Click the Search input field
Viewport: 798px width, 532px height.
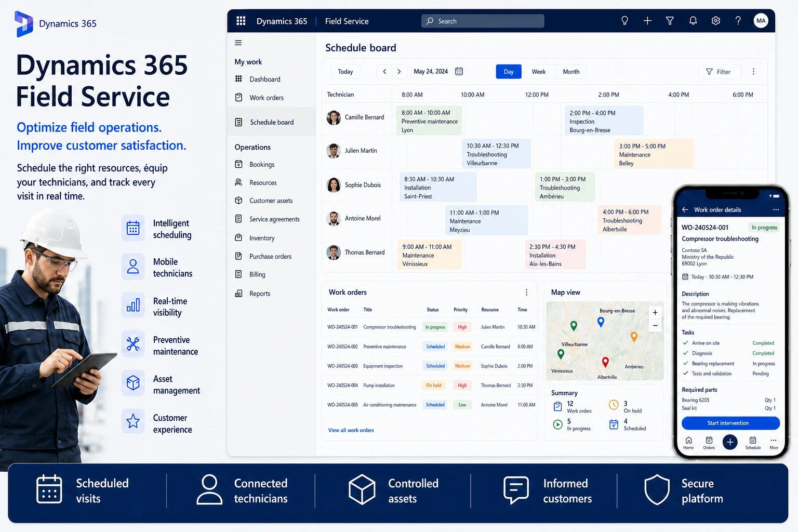[x=483, y=21]
